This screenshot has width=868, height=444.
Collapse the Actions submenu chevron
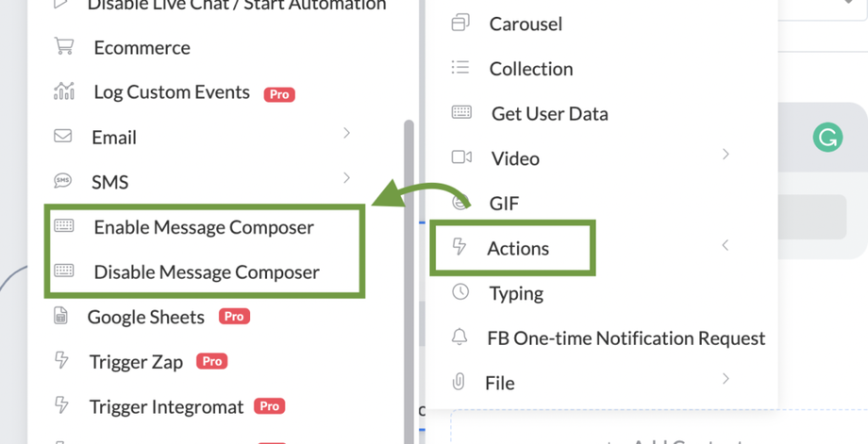(726, 245)
